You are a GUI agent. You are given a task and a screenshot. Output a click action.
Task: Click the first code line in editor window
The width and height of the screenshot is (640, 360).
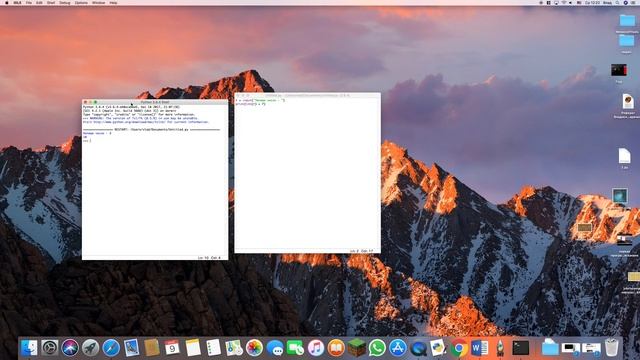(260, 100)
